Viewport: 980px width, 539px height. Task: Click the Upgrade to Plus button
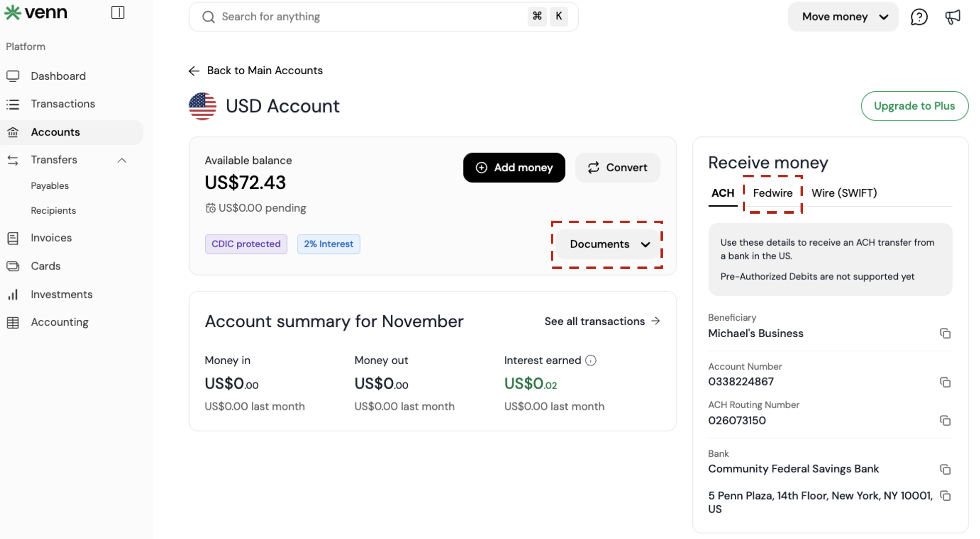[x=914, y=106]
